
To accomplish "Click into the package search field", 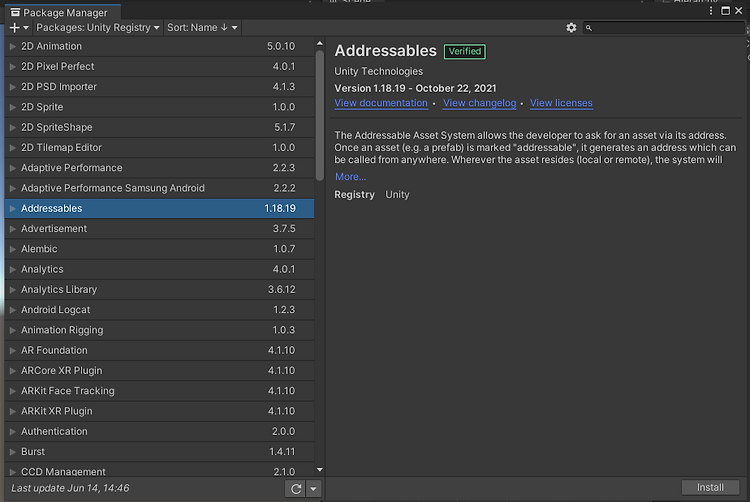I will pos(663,28).
